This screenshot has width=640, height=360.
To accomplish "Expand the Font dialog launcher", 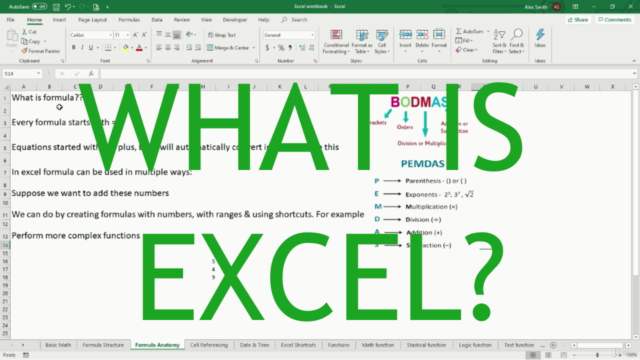I will [x=148, y=61].
